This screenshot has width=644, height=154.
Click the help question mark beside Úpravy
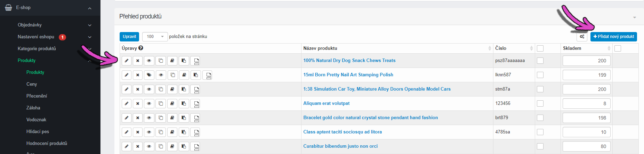coord(140,48)
